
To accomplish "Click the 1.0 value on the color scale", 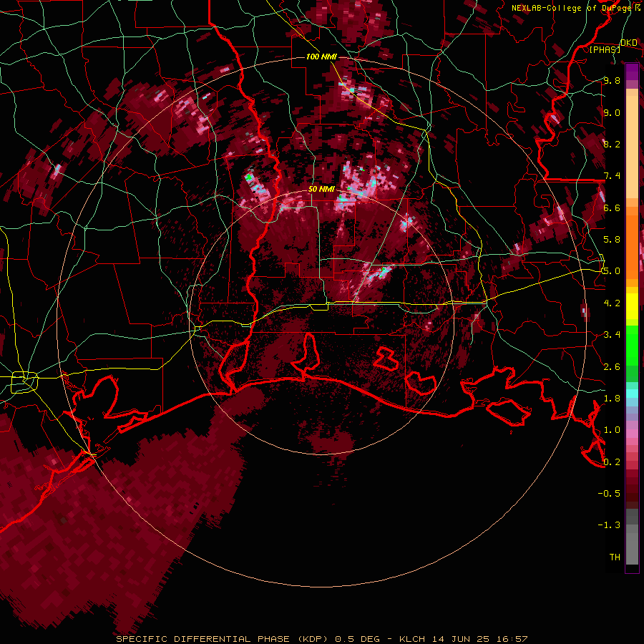I will coord(612,431).
